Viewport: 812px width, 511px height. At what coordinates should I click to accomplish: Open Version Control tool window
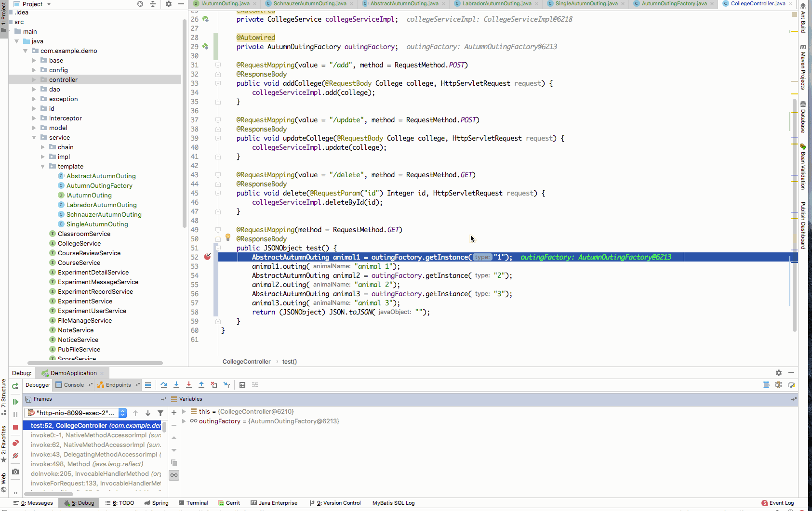coord(335,503)
